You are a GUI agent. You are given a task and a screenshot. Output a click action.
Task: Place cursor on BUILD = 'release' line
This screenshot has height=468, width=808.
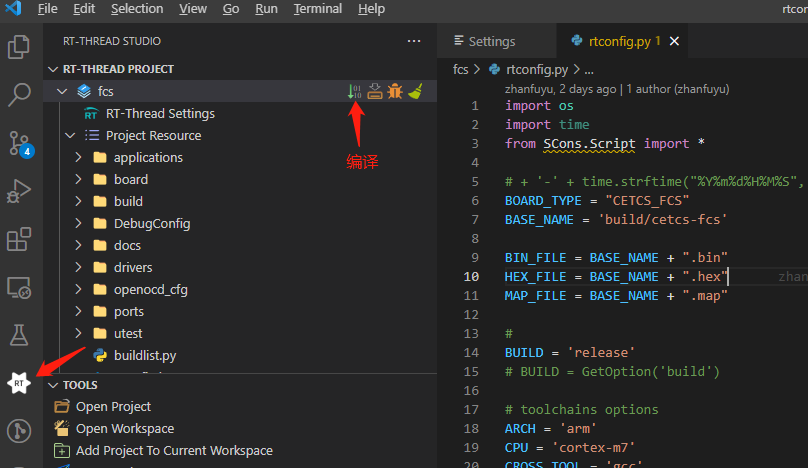(x=569, y=353)
